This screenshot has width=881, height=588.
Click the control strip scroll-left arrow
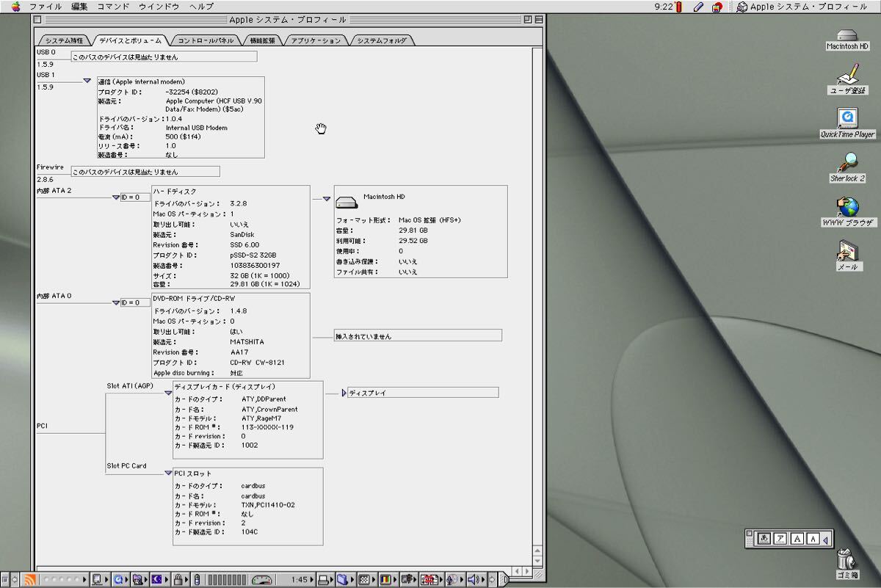pos(14,579)
